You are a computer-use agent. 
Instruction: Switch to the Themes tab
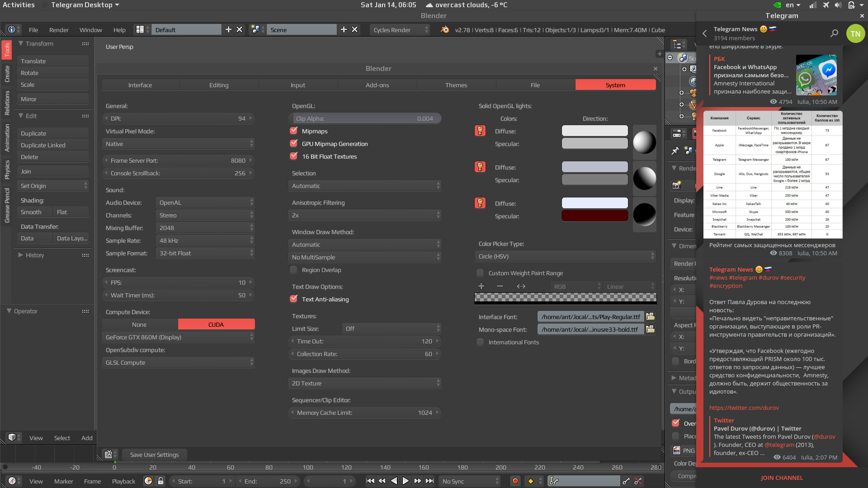coord(456,85)
